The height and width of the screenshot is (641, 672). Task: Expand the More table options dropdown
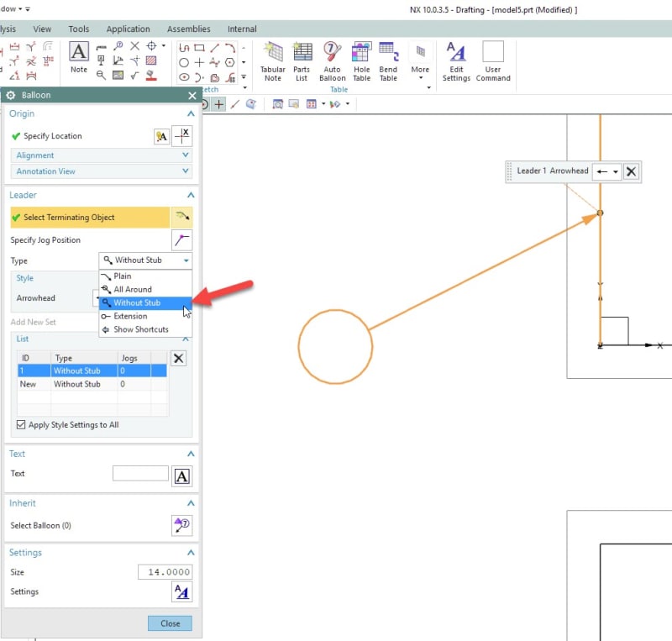coord(421,61)
